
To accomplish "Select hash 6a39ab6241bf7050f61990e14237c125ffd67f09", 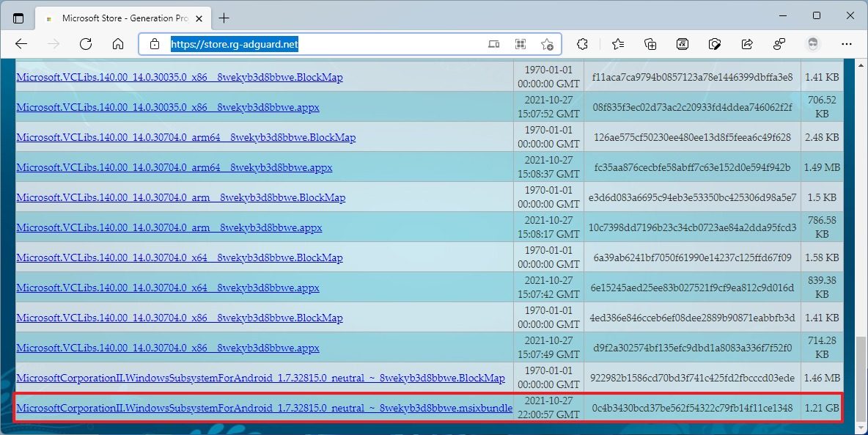I will pyautogui.click(x=692, y=257).
